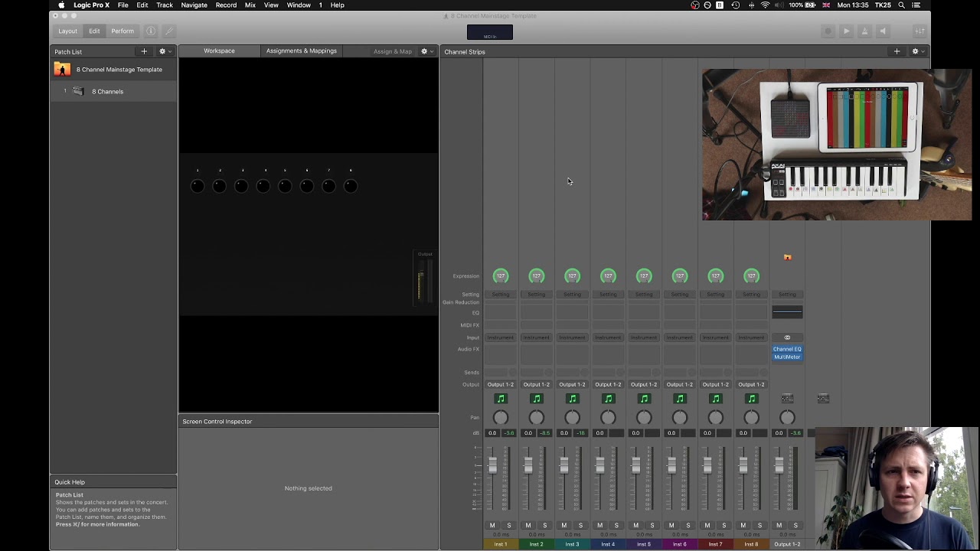Viewport: 980px width, 551px height.
Task: Open the Inst 1 Instrument input slot
Action: point(501,337)
